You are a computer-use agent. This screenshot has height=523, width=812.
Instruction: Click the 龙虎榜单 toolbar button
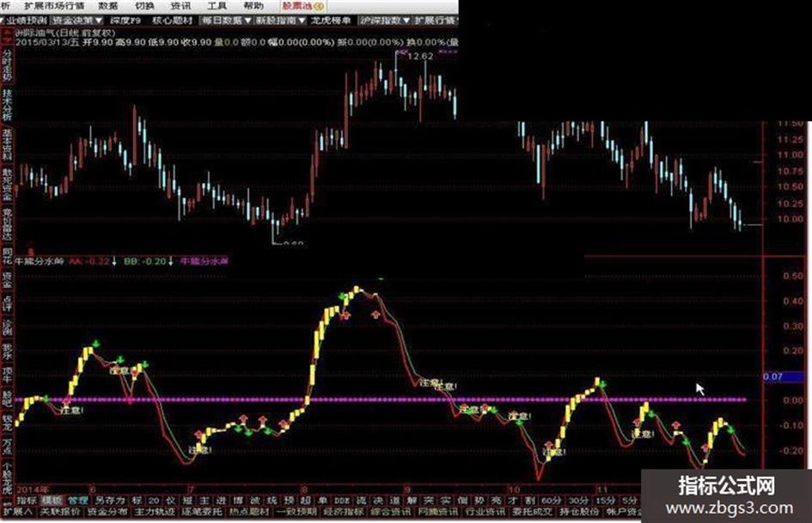pyautogui.click(x=331, y=21)
